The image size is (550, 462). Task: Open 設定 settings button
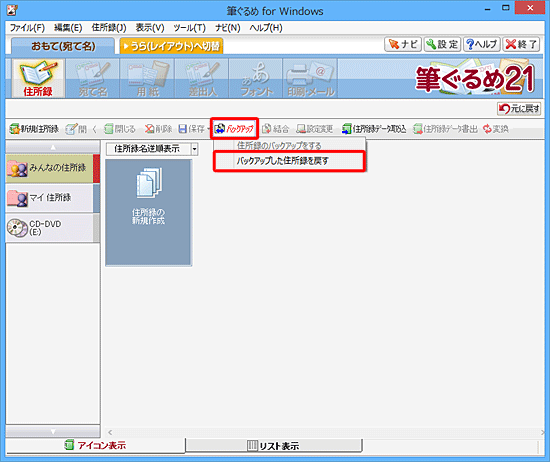tap(442, 45)
